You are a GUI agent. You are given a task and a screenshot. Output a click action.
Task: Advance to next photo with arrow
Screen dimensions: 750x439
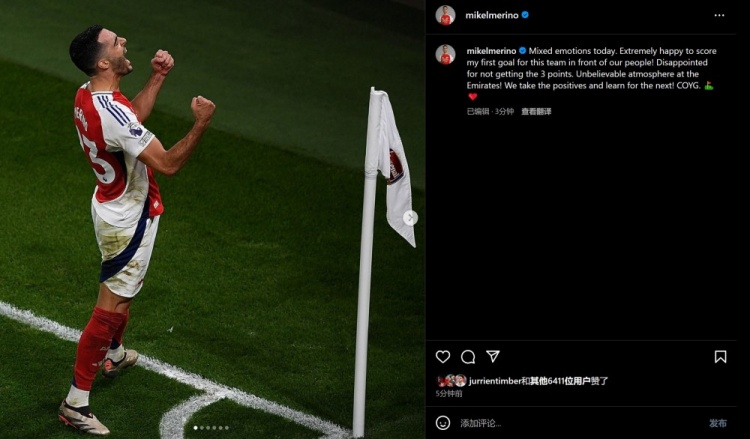pyautogui.click(x=410, y=218)
